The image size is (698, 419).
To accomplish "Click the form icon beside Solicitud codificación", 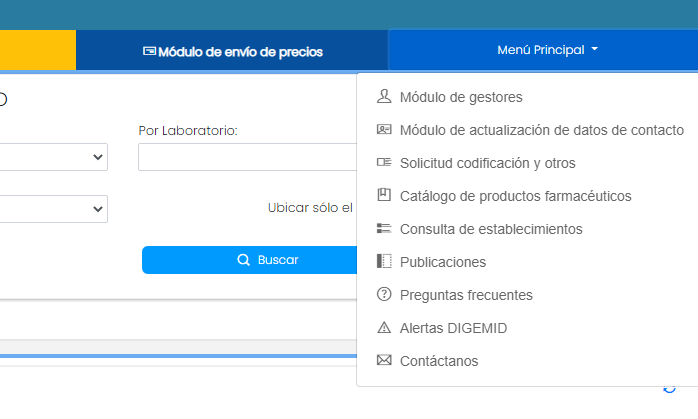I will [x=384, y=163].
